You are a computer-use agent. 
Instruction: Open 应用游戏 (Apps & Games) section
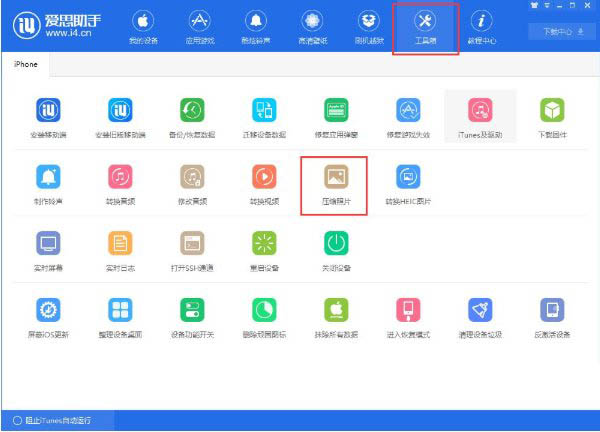(200, 28)
